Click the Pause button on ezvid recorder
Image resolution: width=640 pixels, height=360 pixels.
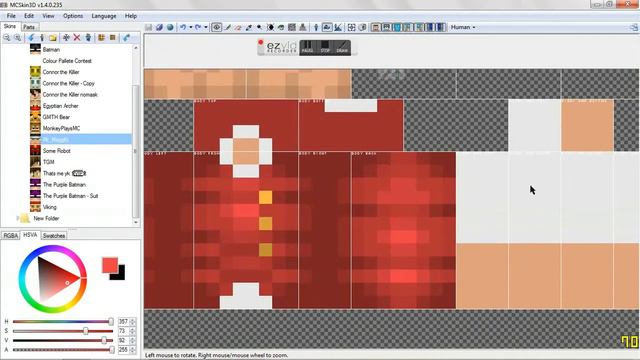[x=307, y=47]
